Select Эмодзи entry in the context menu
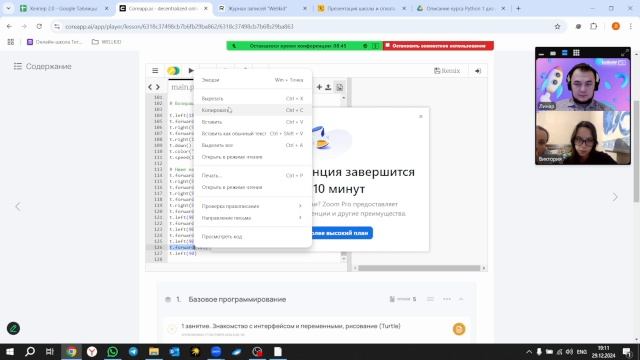Image resolution: width=640 pixels, height=360 pixels. tap(253, 80)
